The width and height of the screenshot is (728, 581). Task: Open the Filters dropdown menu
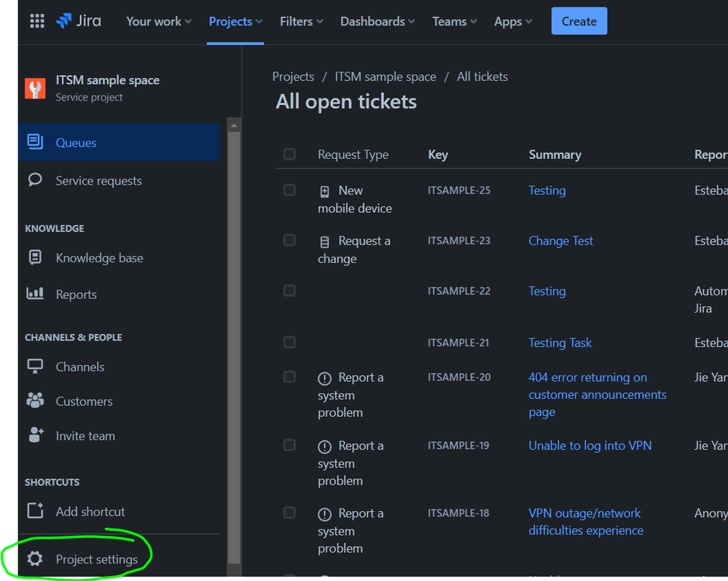pyautogui.click(x=301, y=21)
